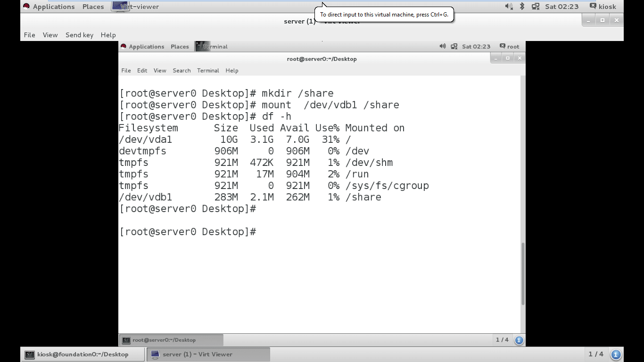Click the '/run' mount point
Screen dimensions: 644x362
(x=357, y=174)
